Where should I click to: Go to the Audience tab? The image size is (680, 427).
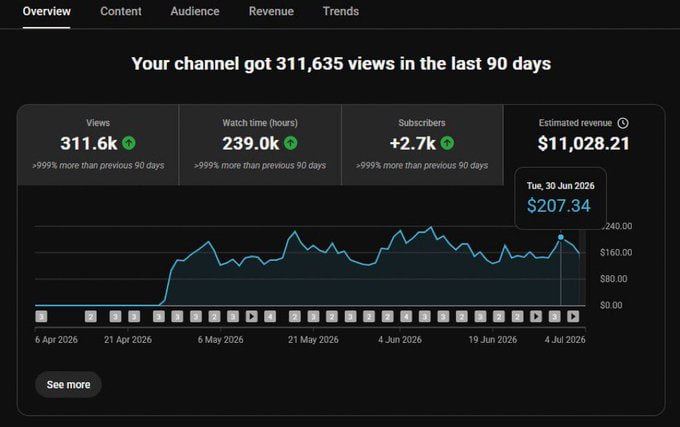point(195,11)
